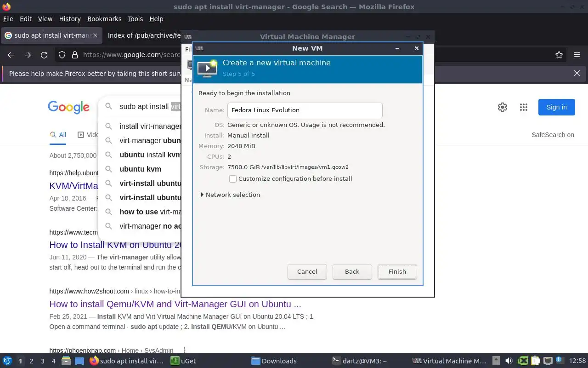
Task: Go forward in Firefox
Action: [28, 55]
